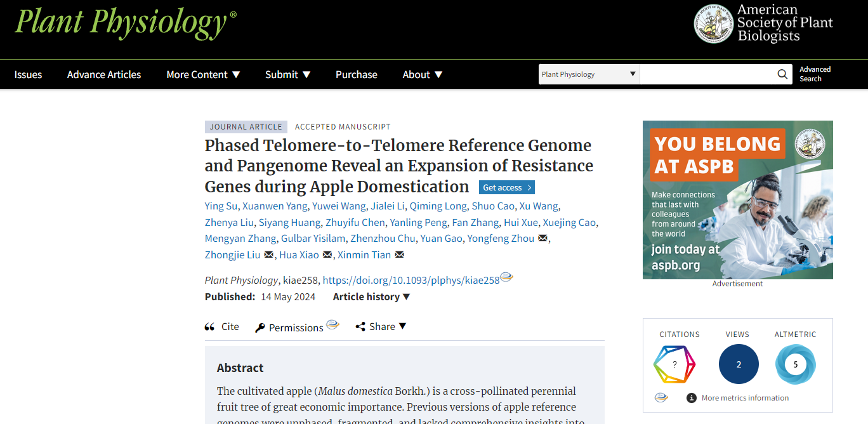The image size is (868, 424).
Task: Expand the More Content menu
Action: (x=203, y=74)
